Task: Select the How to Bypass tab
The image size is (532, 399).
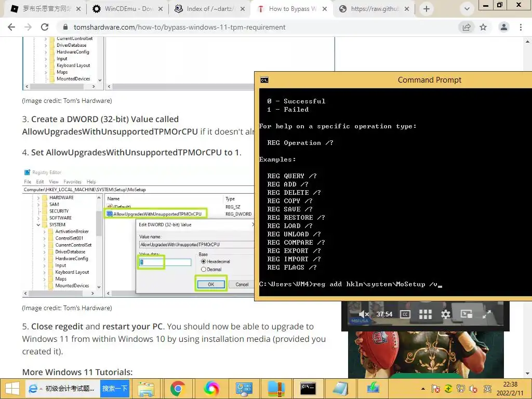Action: [x=291, y=9]
